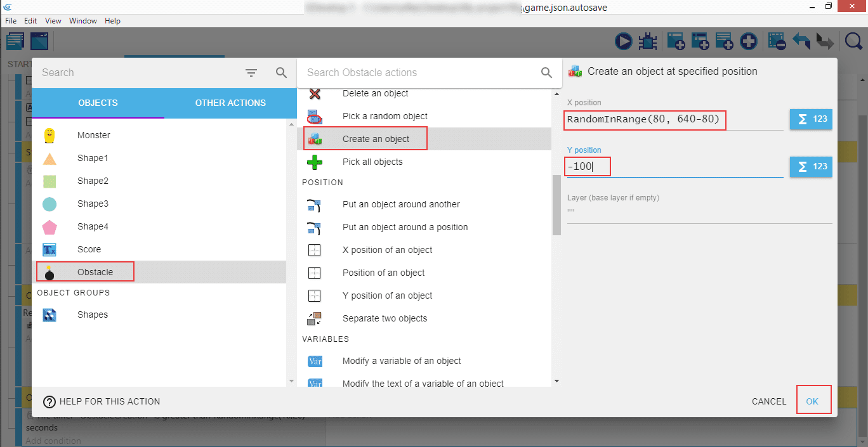868x447 pixels.
Task: Choose Pick all objects action
Action: coord(372,162)
